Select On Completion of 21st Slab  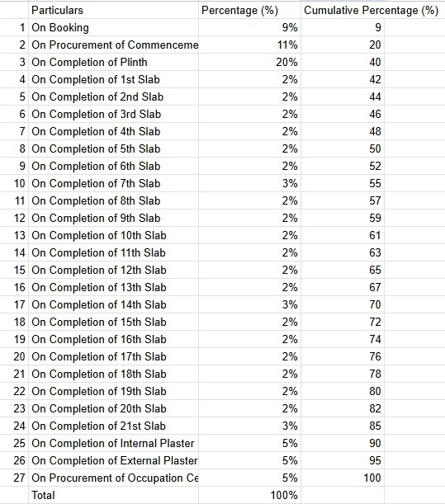[113, 426]
